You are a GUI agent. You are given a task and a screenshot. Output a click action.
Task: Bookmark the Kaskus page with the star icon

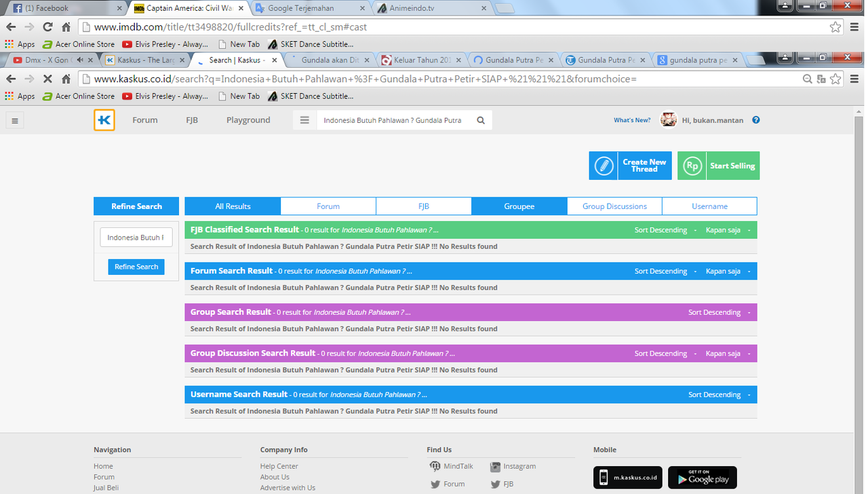tap(835, 79)
